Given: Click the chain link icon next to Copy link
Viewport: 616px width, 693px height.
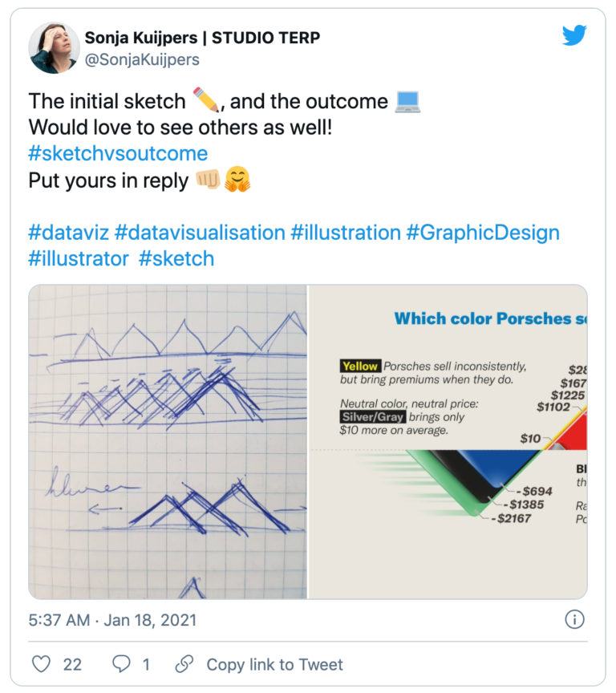Looking at the screenshot, I should tap(183, 664).
